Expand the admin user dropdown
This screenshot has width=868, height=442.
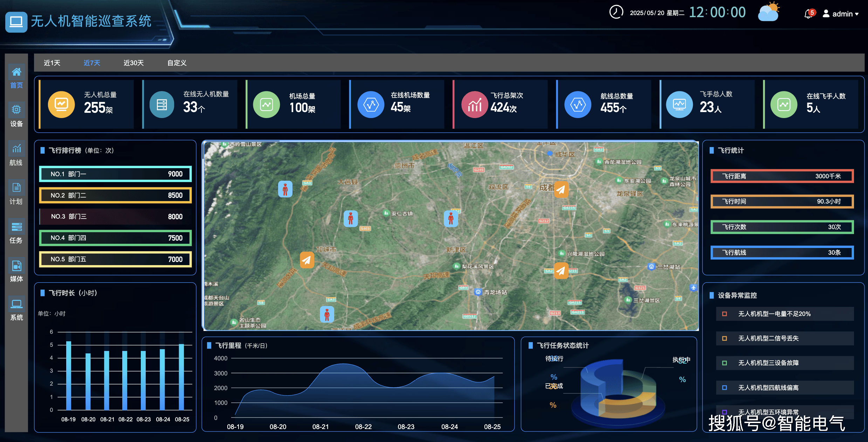point(845,14)
